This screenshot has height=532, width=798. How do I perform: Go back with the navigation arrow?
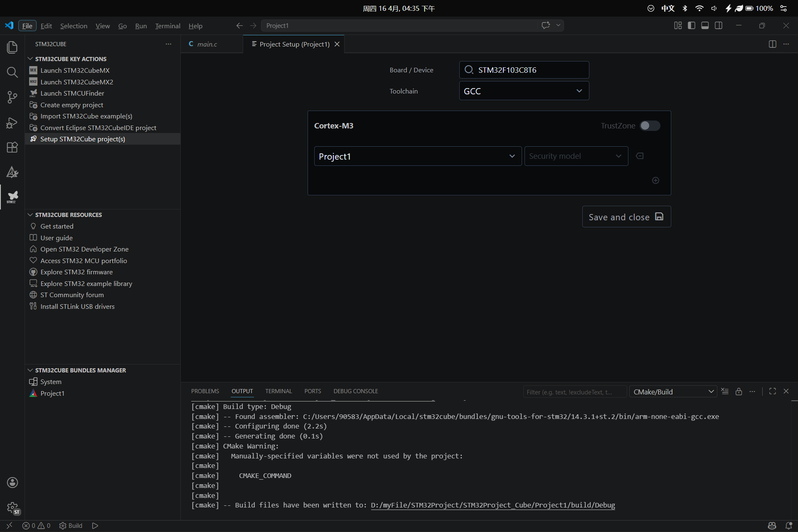[239, 26]
